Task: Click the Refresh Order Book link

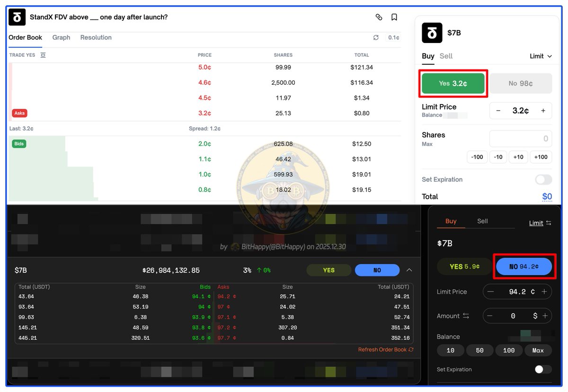Action: pyautogui.click(x=382, y=349)
